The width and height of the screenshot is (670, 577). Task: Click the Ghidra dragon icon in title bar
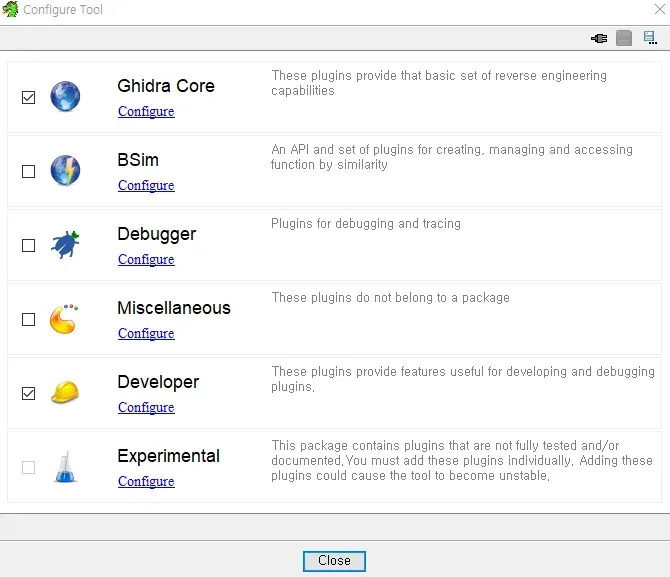click(x=10, y=9)
